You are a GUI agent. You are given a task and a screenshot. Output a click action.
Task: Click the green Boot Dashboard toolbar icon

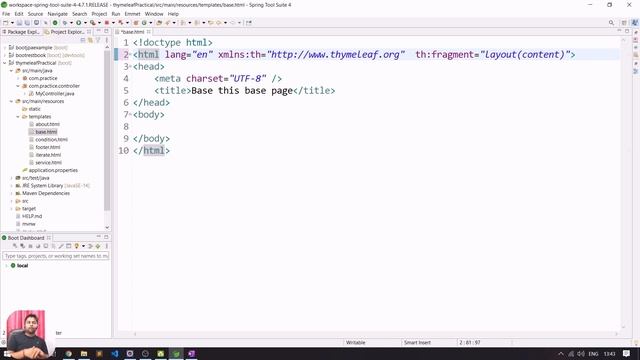[55, 23]
